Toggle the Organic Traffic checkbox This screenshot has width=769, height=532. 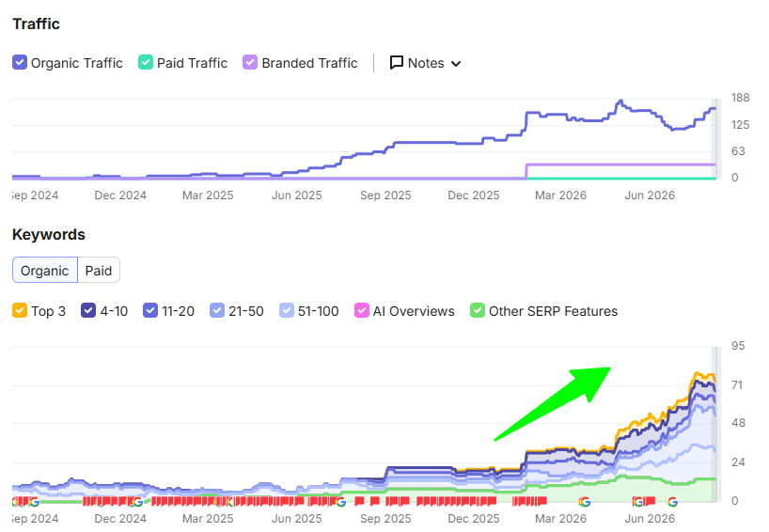pos(20,63)
